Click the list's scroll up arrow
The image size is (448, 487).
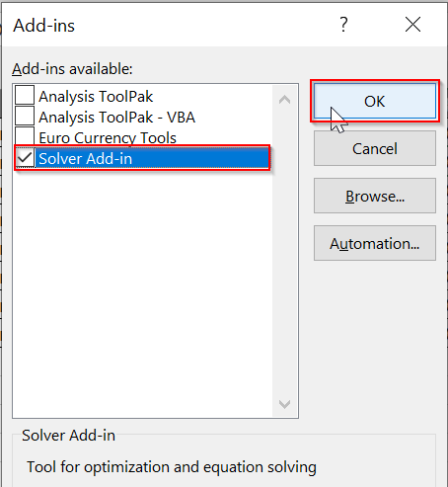pos(284,99)
